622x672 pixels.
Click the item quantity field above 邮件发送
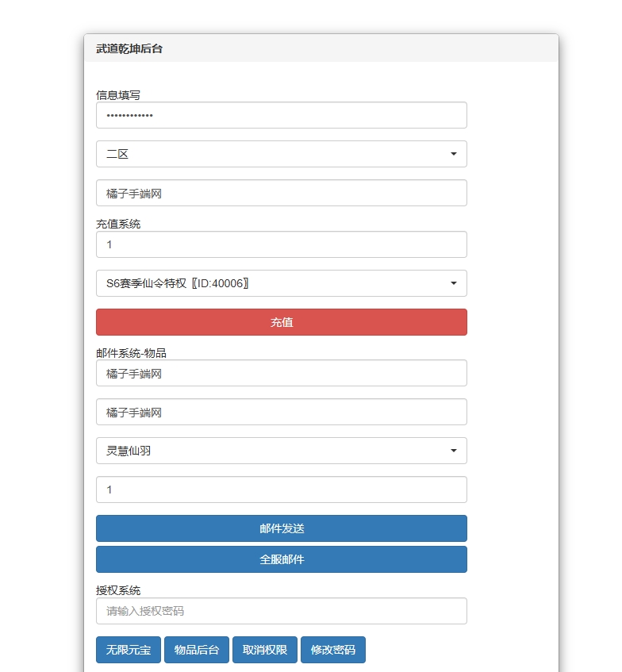click(x=281, y=490)
